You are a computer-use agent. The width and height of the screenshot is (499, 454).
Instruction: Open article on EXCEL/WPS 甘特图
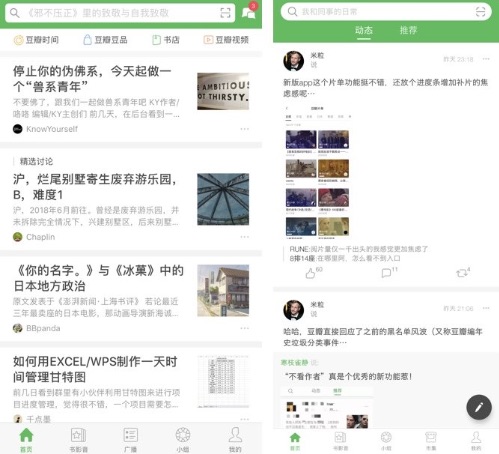point(95,369)
